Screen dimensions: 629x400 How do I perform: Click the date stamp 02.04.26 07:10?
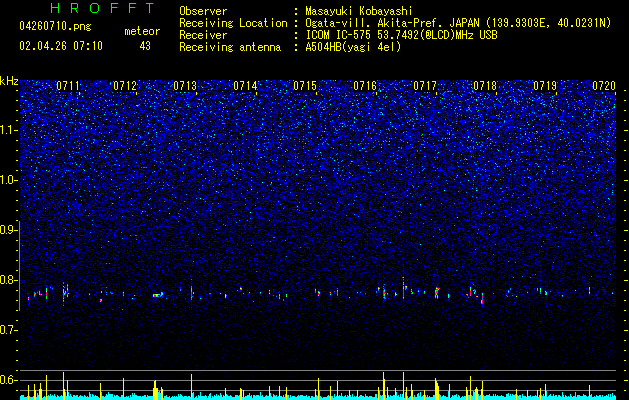tap(61, 46)
